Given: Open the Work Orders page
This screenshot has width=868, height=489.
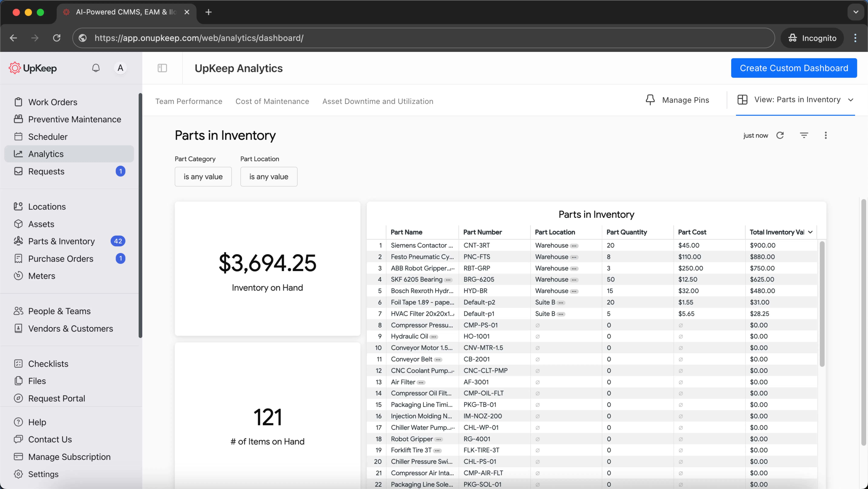Looking at the screenshot, I should point(53,102).
